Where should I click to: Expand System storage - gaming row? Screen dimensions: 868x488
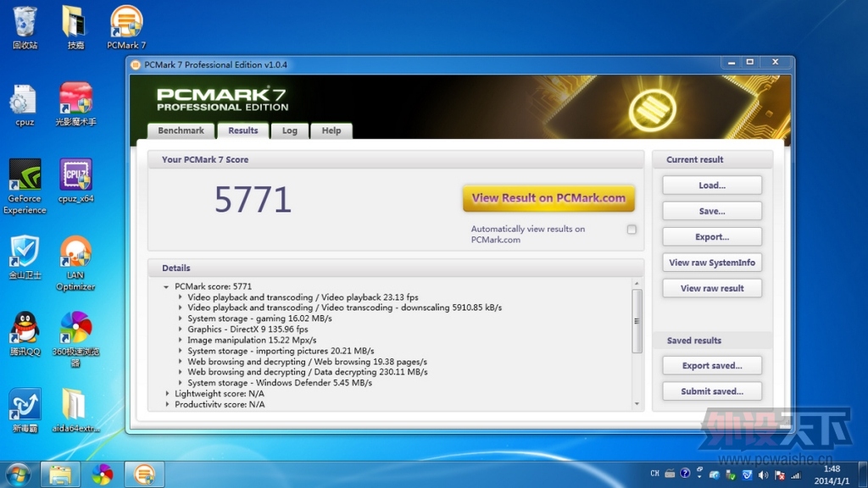pos(180,319)
